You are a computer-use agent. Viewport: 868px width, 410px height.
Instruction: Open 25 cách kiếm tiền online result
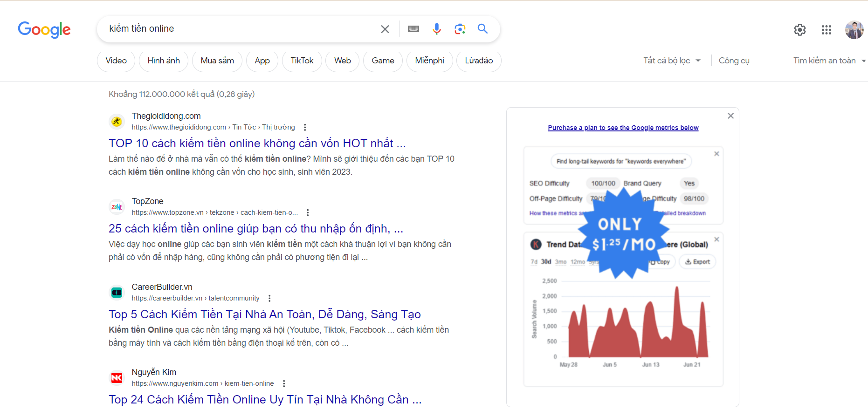256,228
